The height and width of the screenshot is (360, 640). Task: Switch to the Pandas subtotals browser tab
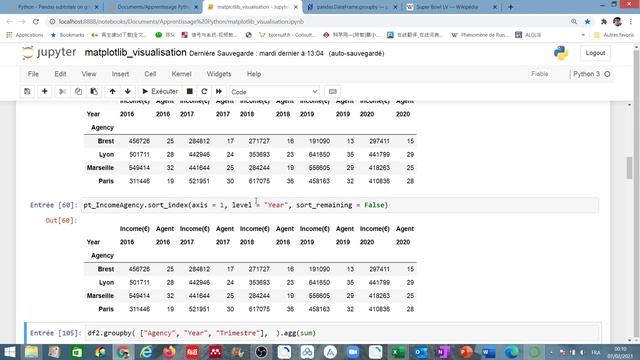tap(53, 7)
